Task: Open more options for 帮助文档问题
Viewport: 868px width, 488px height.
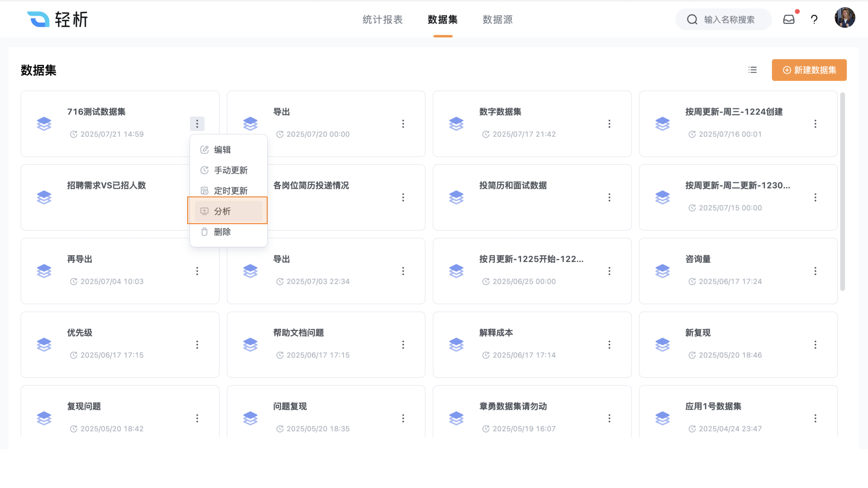Action: coord(403,345)
